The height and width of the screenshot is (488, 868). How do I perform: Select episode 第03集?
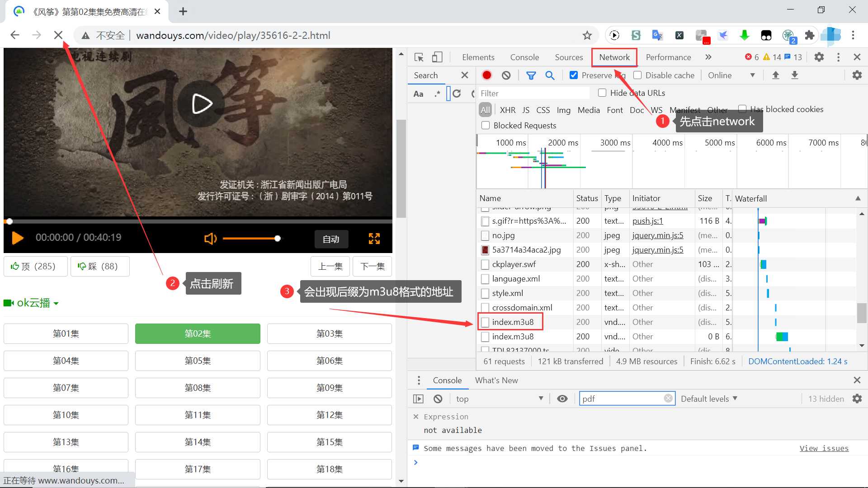pyautogui.click(x=329, y=333)
